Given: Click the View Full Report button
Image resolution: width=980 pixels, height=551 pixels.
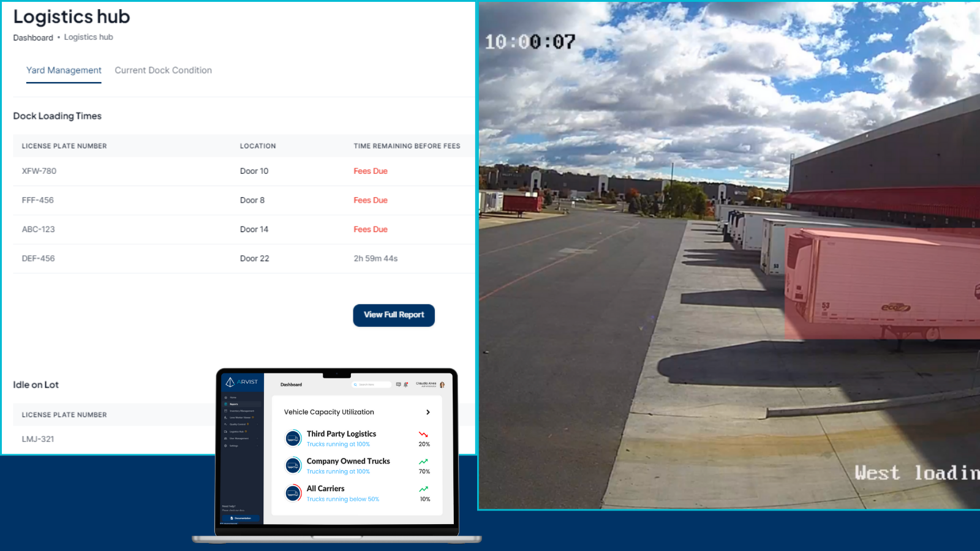Looking at the screenshot, I should [x=394, y=315].
